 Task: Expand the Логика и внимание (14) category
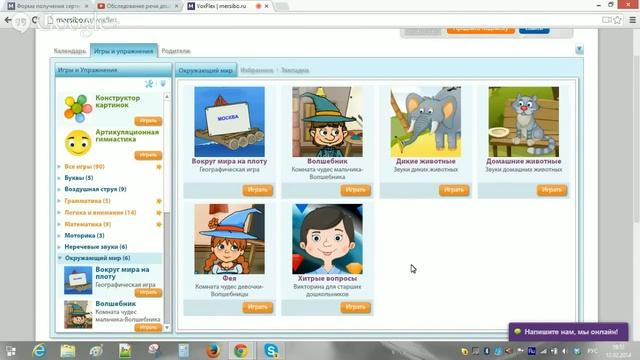point(100,212)
